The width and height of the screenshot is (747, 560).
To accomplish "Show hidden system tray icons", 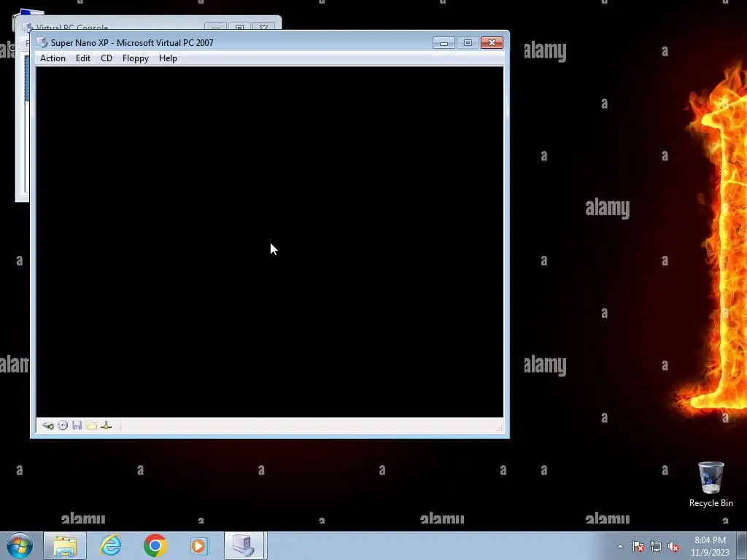I will pos(620,547).
